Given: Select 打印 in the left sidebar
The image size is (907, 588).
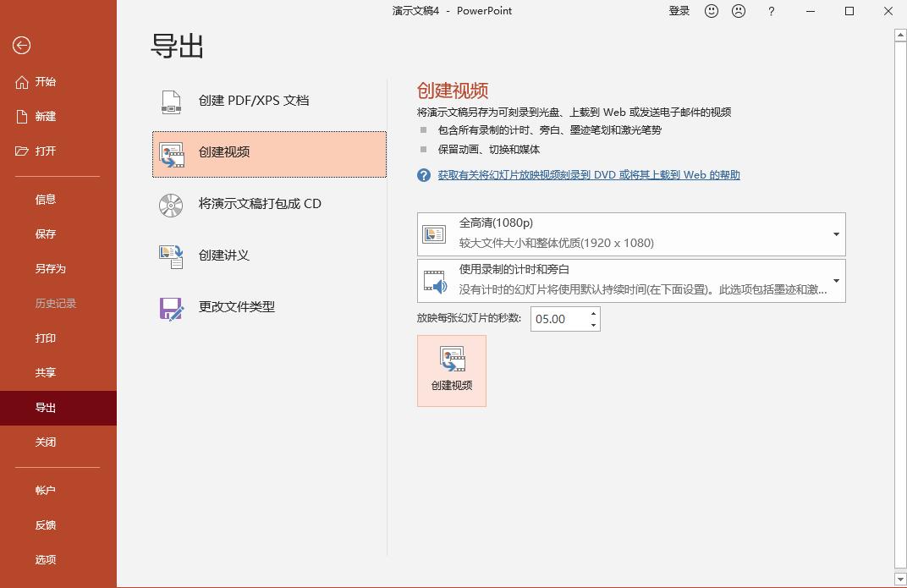Looking at the screenshot, I should click(x=46, y=338).
